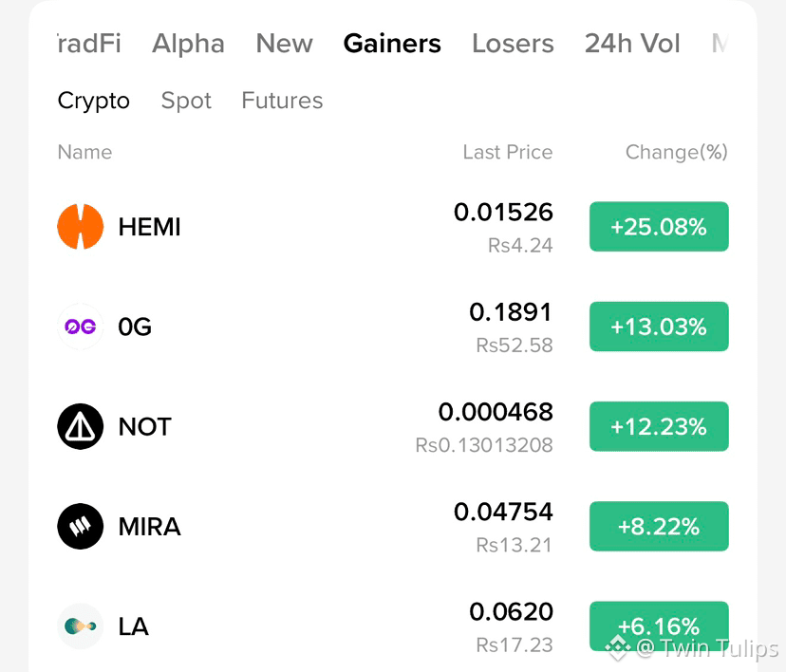
Task: Tap the 0G purple coin logo
Action: (80, 327)
